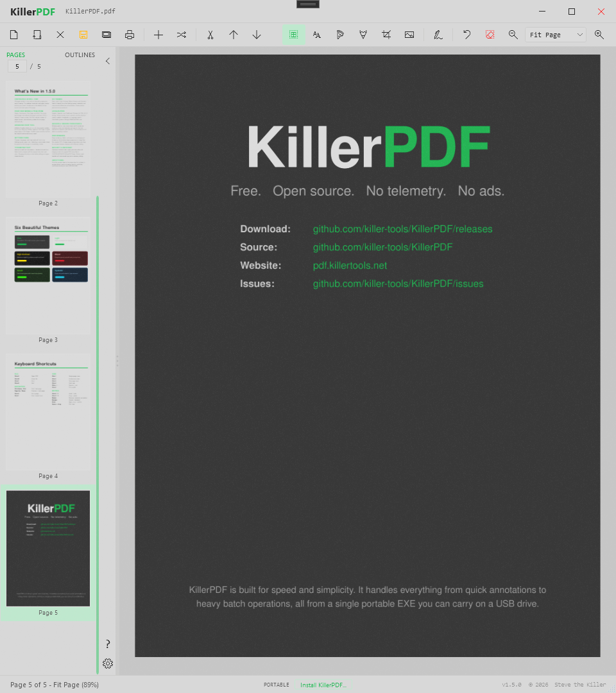Switch to the OUTLINES tab
Image resolution: width=616 pixels, height=693 pixels.
click(80, 55)
